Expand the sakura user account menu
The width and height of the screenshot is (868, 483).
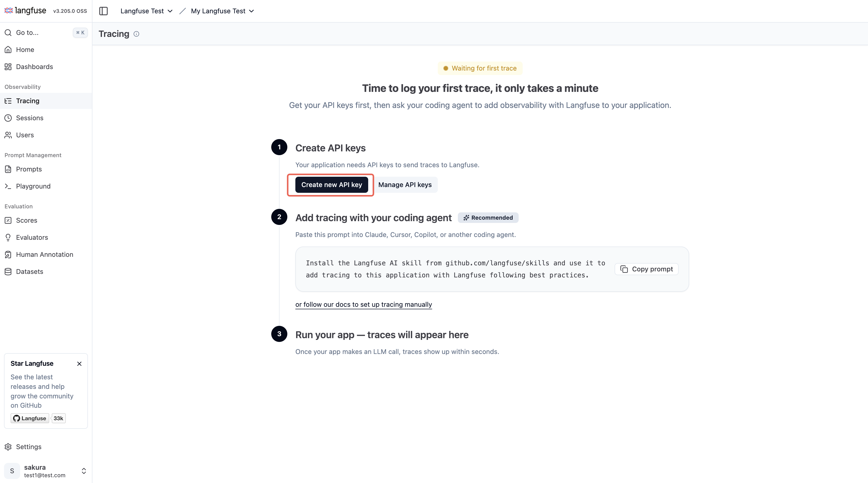pos(46,471)
